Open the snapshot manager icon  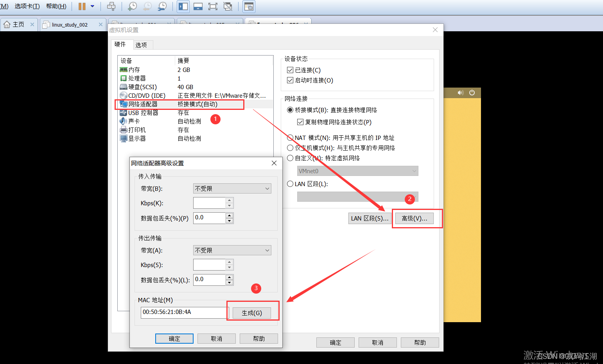point(162,6)
